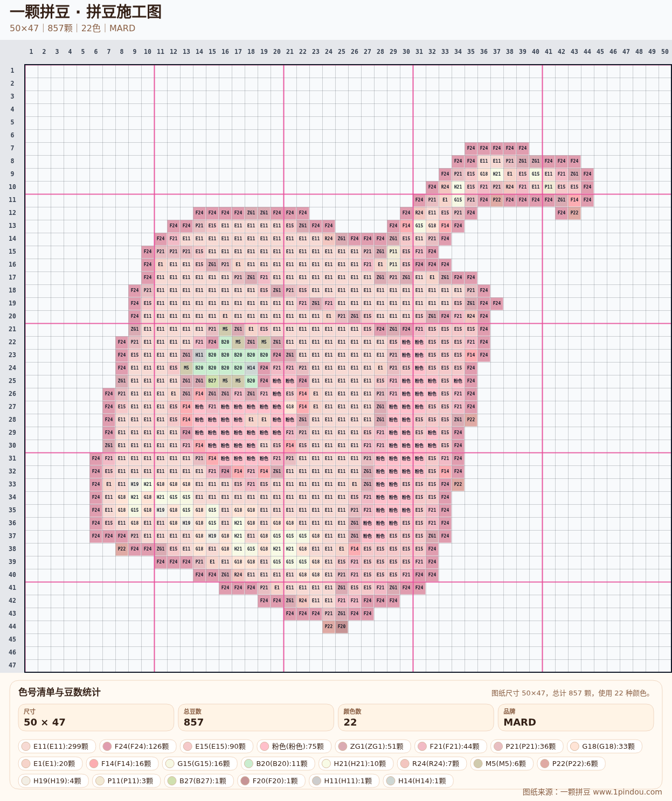Select the M5 olive color swatch
Viewport: 672px width, 801px height.
[x=478, y=764]
